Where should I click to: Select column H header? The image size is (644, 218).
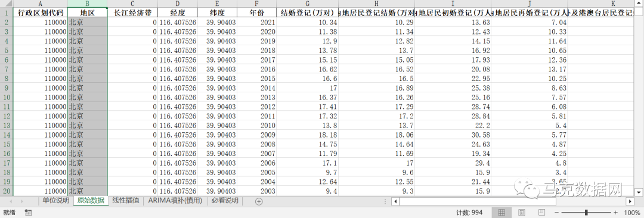pos(377,4)
